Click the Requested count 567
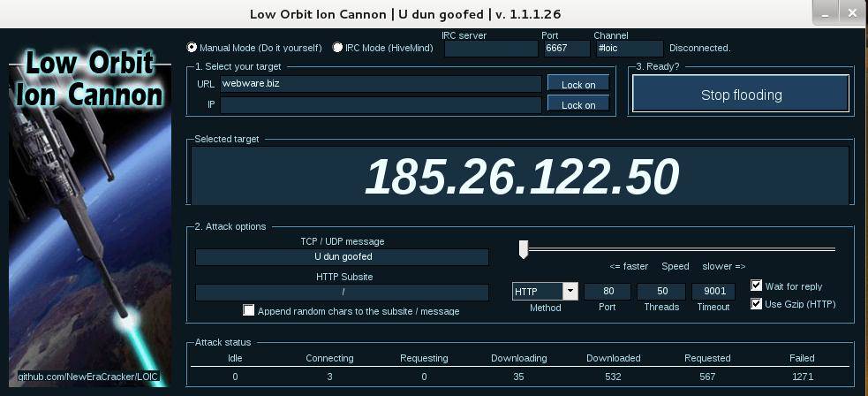The image size is (868, 396). 707,377
